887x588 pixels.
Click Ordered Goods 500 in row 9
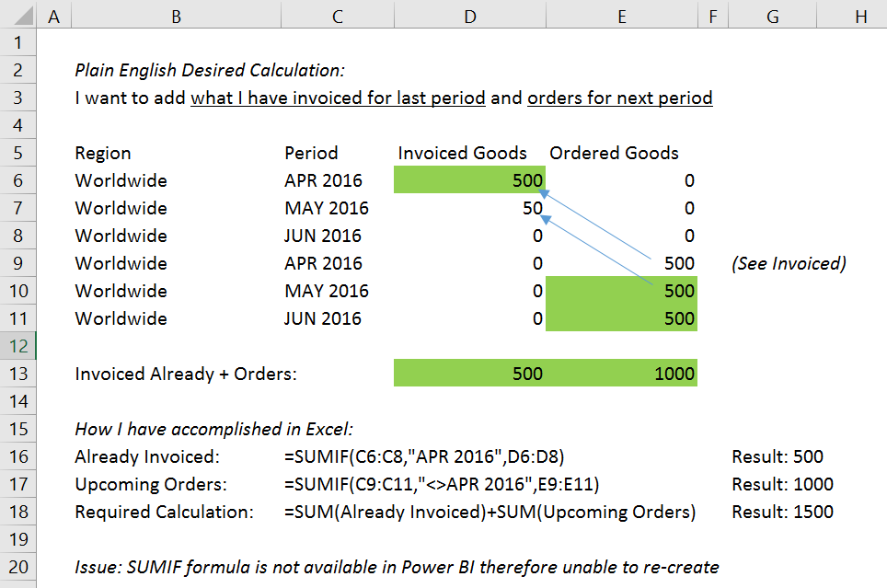pos(679,263)
